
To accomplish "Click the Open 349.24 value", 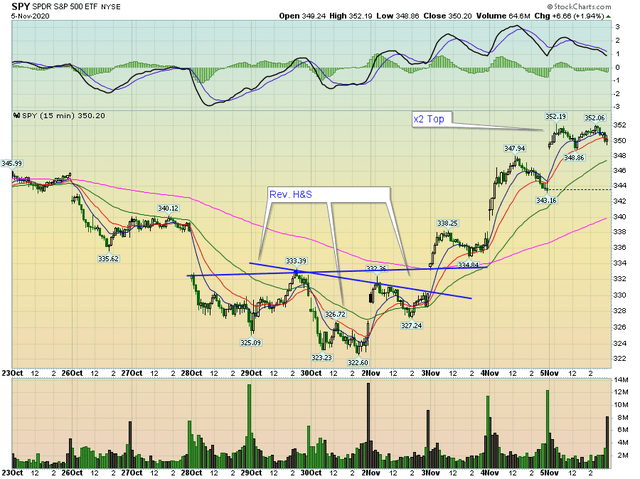I will (302, 16).
